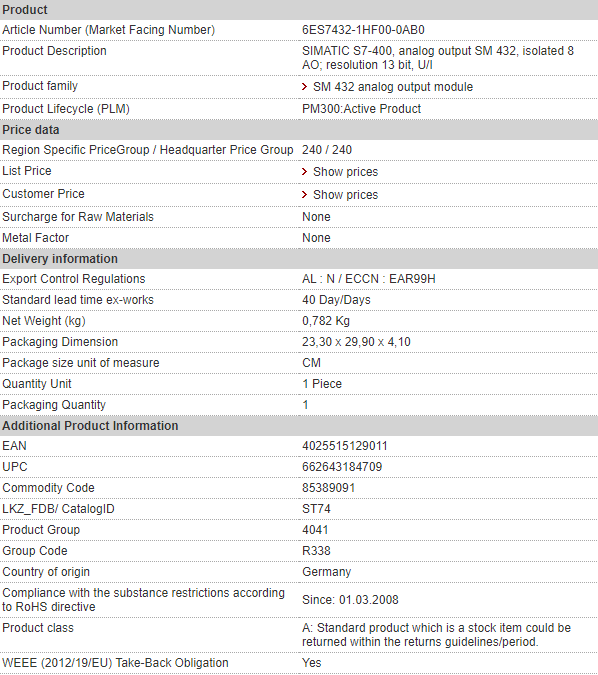Viewport: 598px width, 675px height.
Task: Select the article number 6ES7432-1HF00-0AB0
Action: (x=363, y=30)
